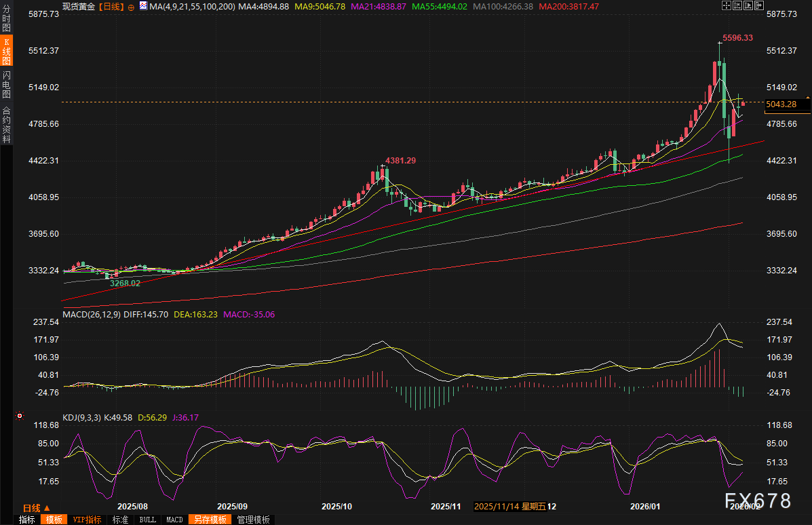The width and height of the screenshot is (812, 525).
Task: Select the K线图 side tab
Action: click(6, 51)
